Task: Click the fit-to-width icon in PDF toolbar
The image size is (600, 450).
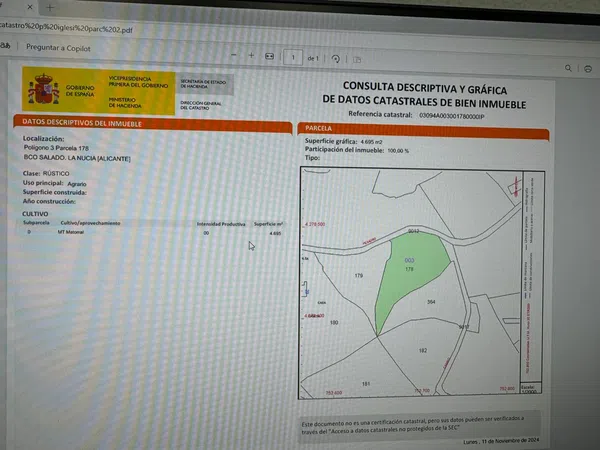Action: [x=269, y=57]
